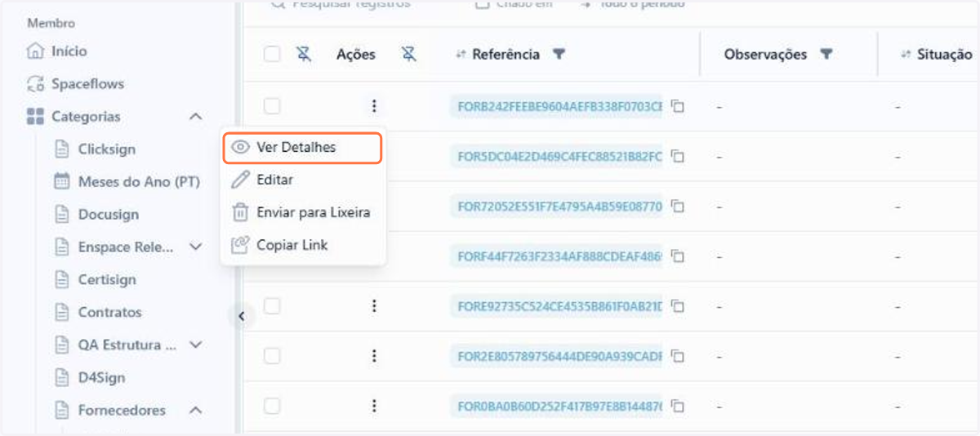Tick the select-all checkbox in table header
The width and height of the screenshot is (980, 436).
coord(272,55)
